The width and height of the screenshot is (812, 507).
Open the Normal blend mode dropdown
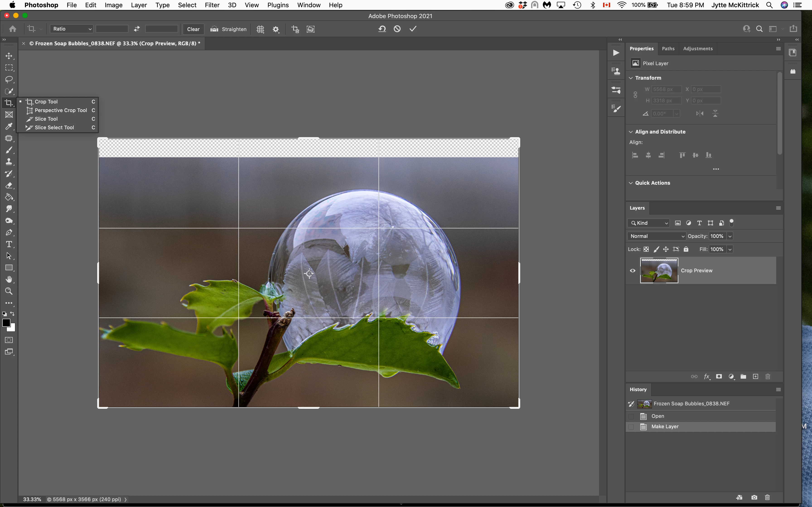[656, 236]
